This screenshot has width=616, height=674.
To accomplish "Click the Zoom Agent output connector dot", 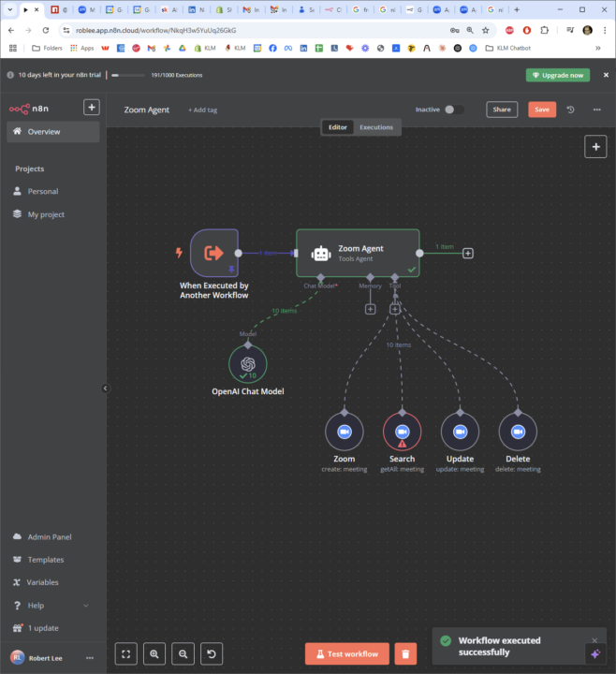I will pos(419,253).
